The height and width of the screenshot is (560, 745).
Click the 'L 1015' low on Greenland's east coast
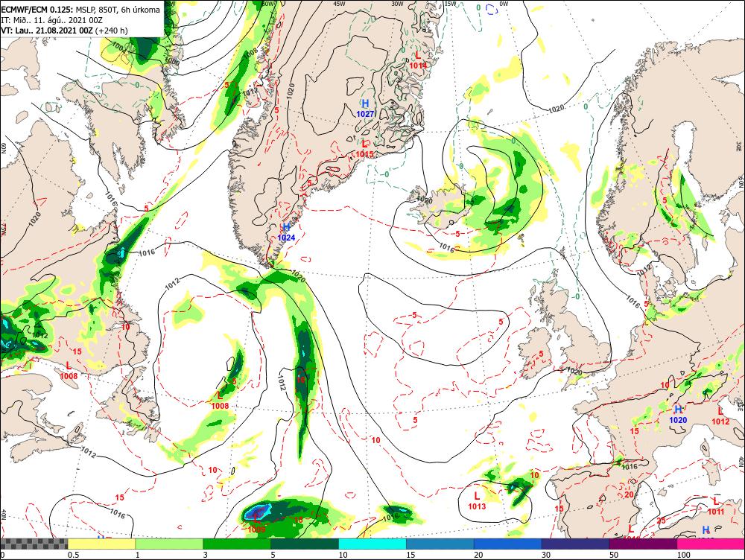pos(364,148)
